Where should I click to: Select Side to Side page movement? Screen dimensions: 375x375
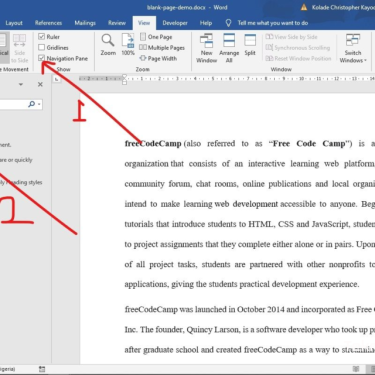(19, 48)
